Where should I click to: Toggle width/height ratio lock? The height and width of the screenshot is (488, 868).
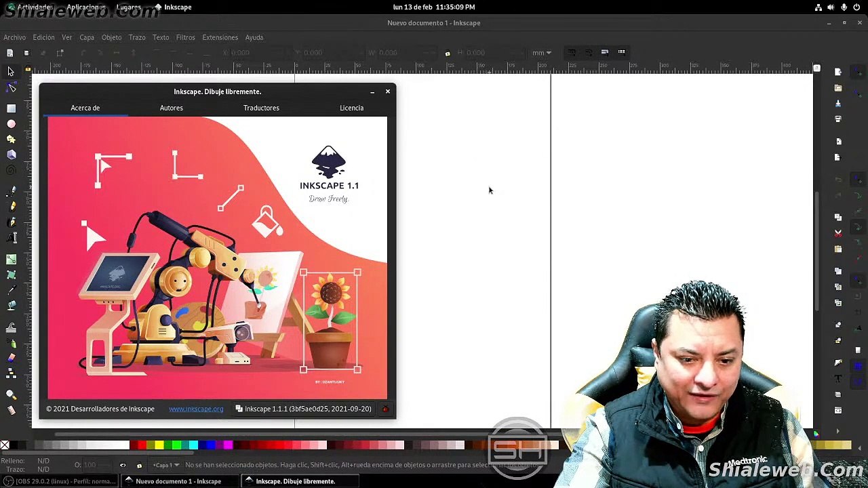pyautogui.click(x=447, y=53)
